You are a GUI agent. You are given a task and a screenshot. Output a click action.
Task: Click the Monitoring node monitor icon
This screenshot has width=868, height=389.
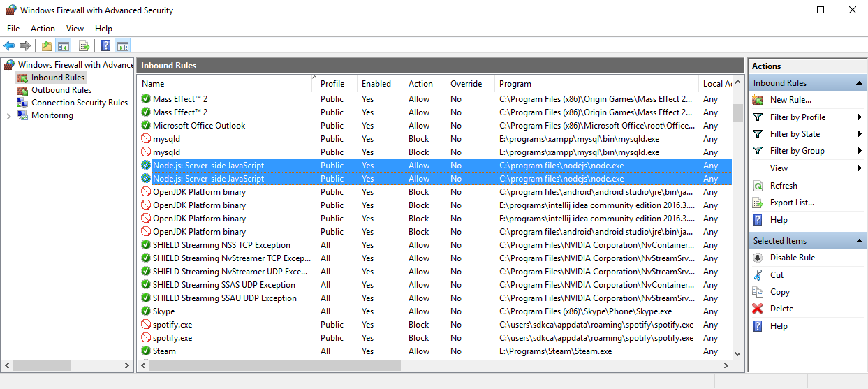coord(23,115)
